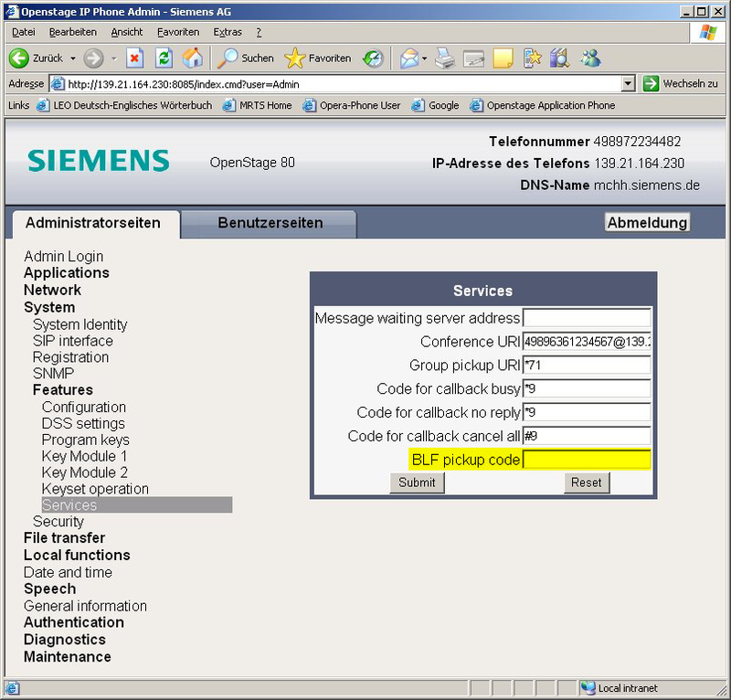Open the Favoriten star panel
Image resolution: width=731 pixels, height=700 pixels.
pos(317,58)
